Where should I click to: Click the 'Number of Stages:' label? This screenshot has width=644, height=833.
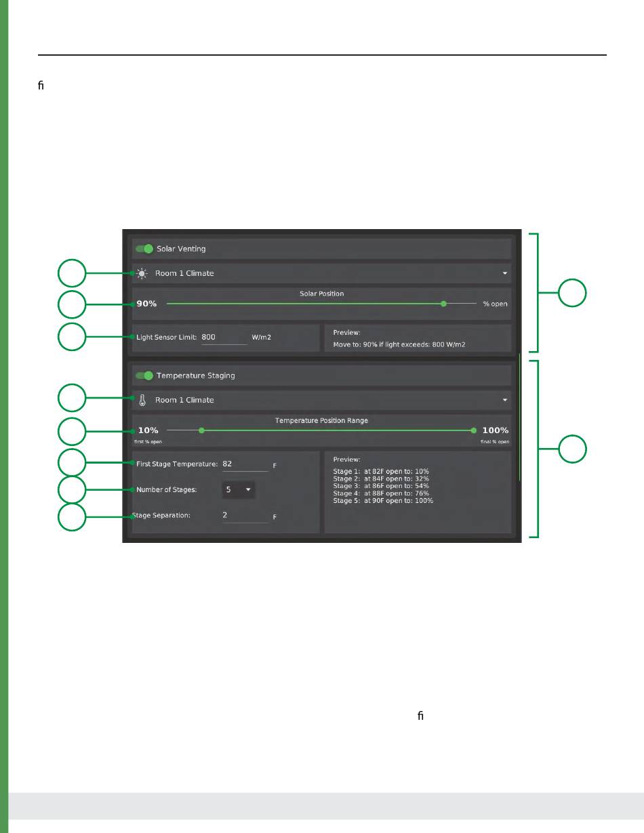[x=167, y=489]
